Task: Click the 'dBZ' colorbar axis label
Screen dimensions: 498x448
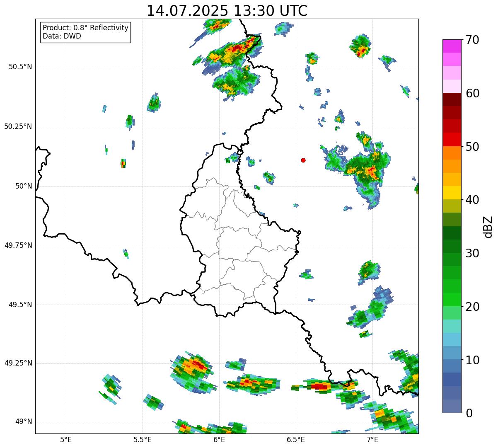Action: (488, 226)
